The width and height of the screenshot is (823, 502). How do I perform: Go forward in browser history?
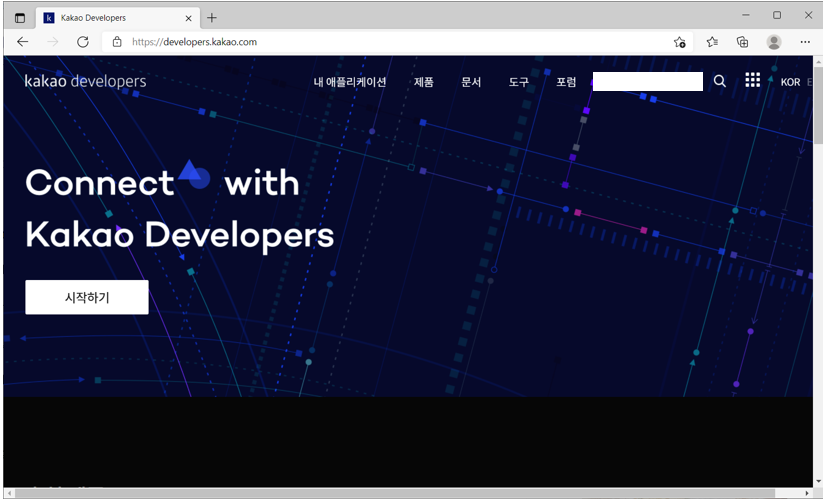[52, 42]
